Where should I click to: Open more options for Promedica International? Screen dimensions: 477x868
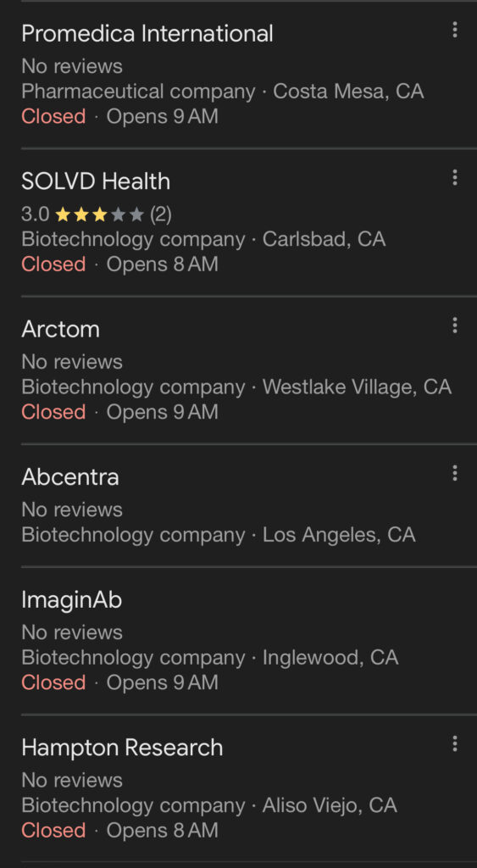click(x=454, y=30)
